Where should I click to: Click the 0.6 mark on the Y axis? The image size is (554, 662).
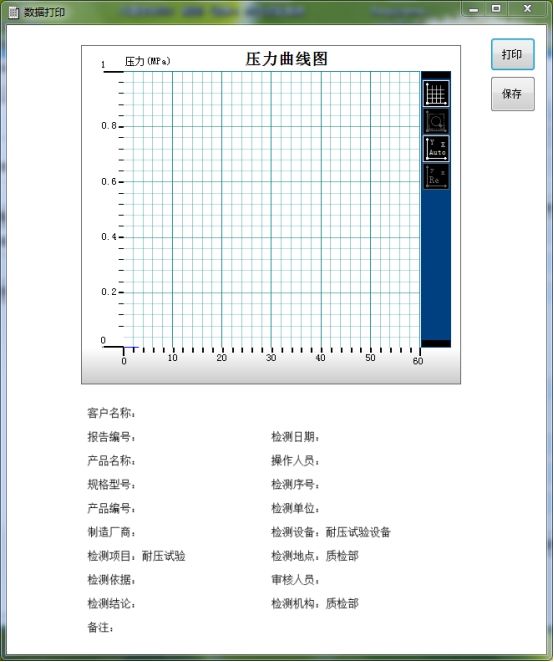pyautogui.click(x=109, y=182)
